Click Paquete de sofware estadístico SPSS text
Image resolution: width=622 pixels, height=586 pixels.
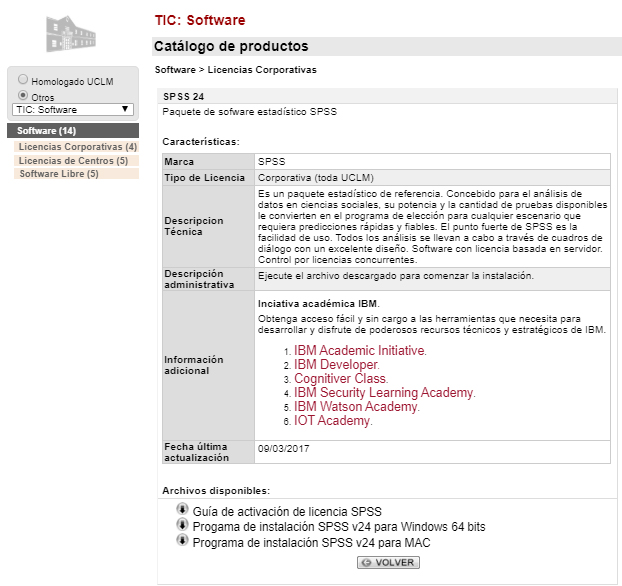click(x=250, y=112)
